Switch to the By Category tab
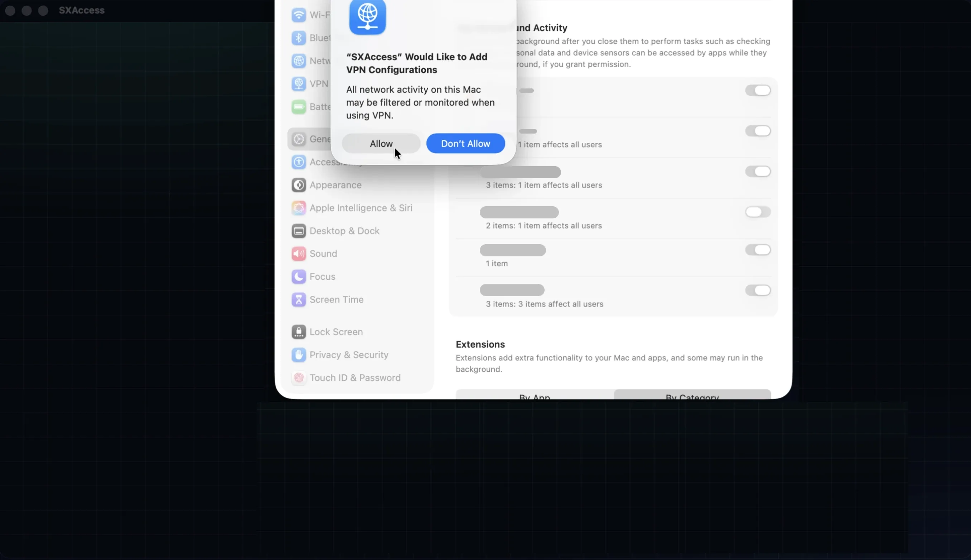The height and width of the screenshot is (560, 971). [x=692, y=395]
